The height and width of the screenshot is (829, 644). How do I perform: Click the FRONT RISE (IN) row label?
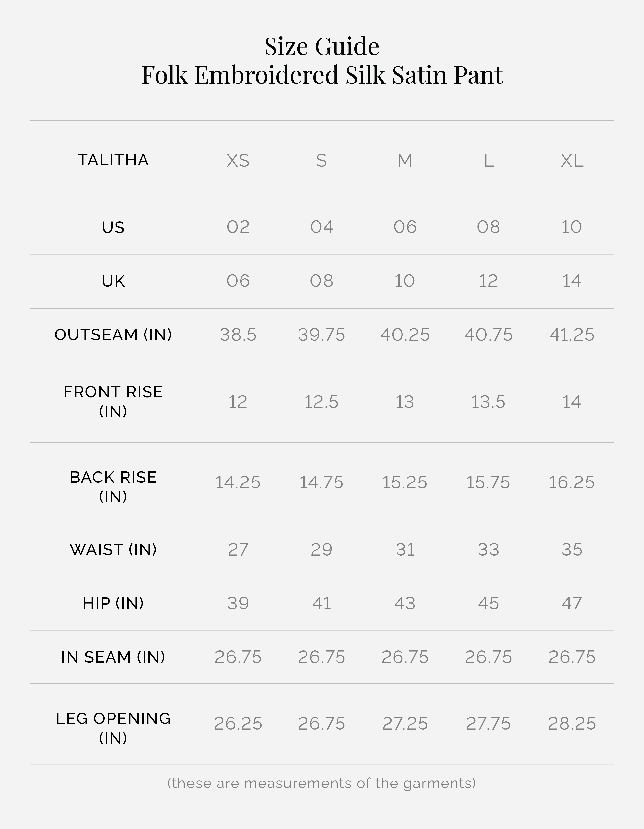(x=113, y=402)
